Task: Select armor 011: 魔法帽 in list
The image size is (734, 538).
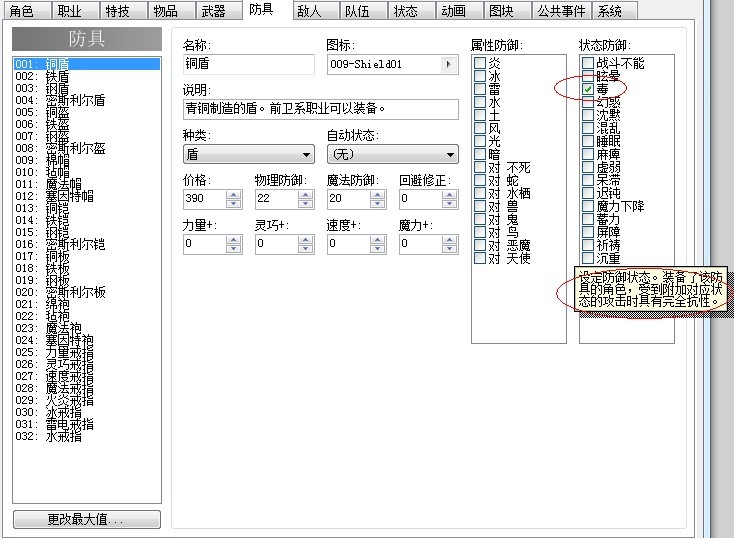Action: coord(87,184)
